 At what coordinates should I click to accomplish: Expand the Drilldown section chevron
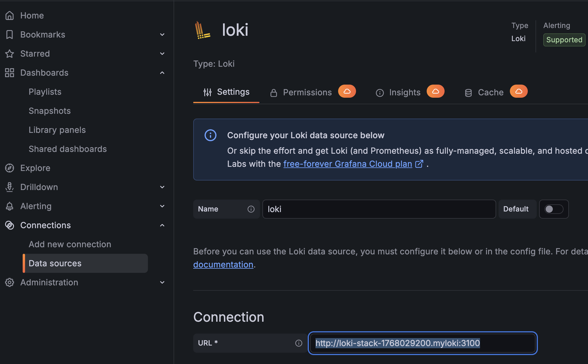(162, 187)
